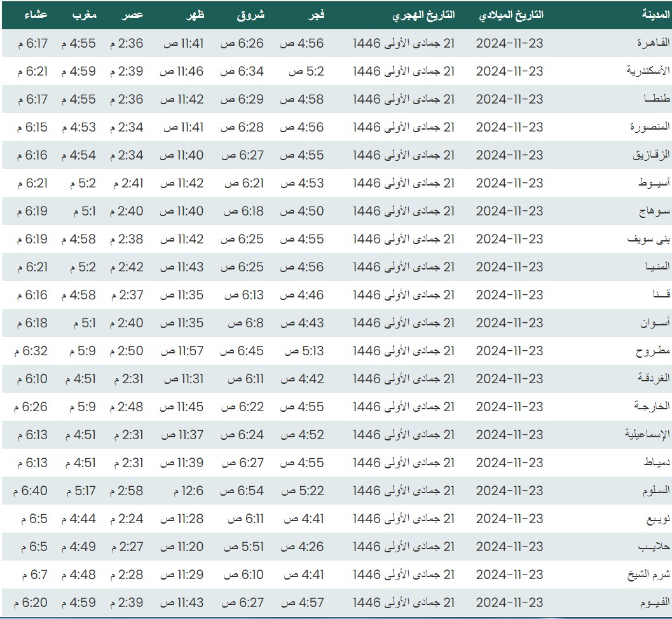Viewport: 672px width, 619px height.
Task: Click the المدينة column header
Action: [x=654, y=15]
